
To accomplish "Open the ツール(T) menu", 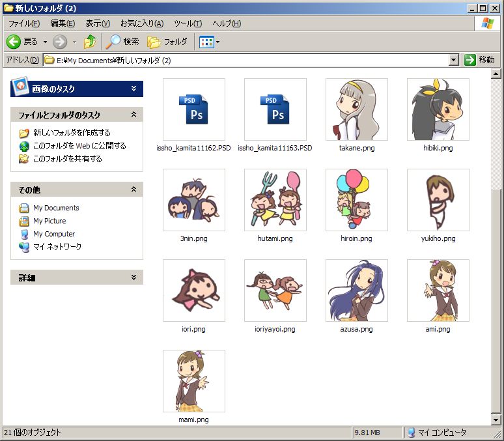I will click(188, 23).
